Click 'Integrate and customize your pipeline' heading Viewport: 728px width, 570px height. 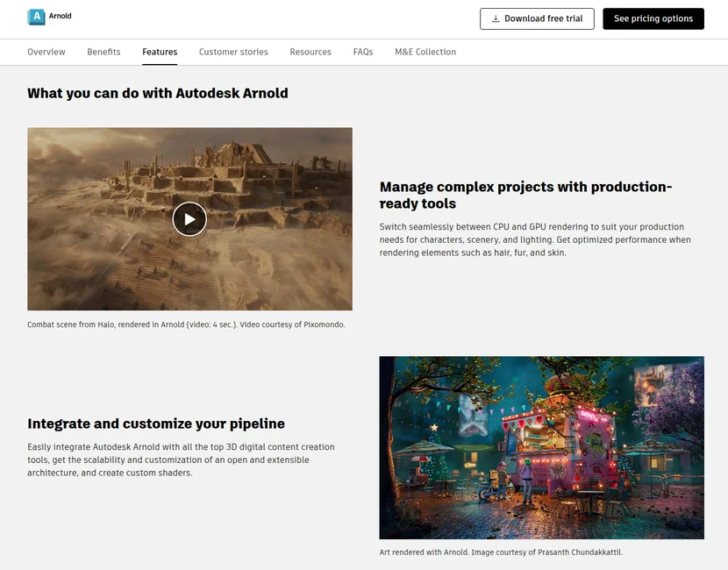coord(156,424)
